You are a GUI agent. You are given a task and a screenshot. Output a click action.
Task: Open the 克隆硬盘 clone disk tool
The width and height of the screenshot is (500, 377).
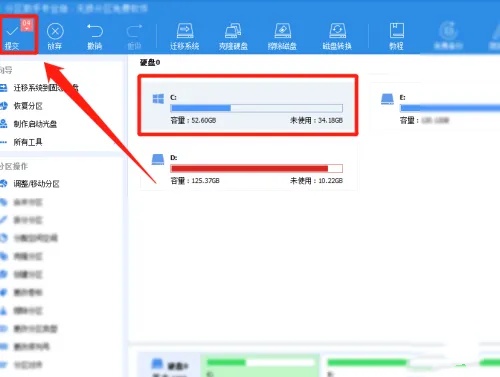[233, 36]
